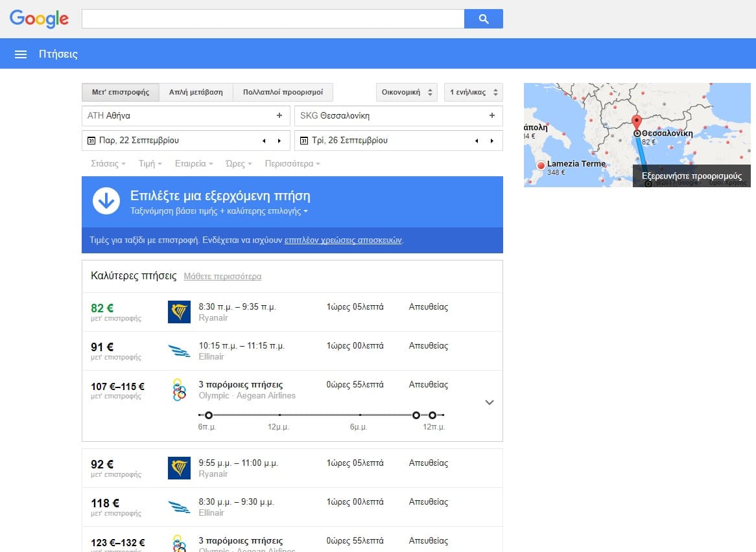Expand the 107 €–115 € similar flights row
756x552 pixels.
tap(490, 403)
